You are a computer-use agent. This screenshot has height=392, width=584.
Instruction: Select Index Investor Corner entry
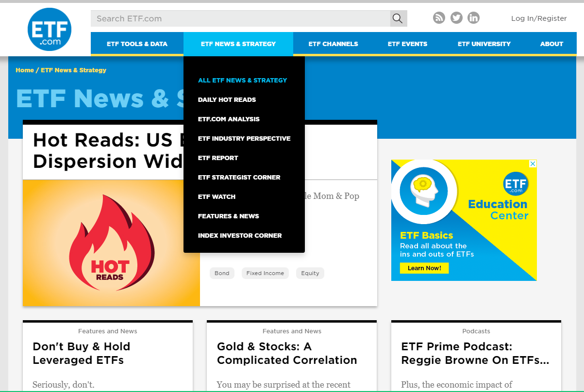240,235
